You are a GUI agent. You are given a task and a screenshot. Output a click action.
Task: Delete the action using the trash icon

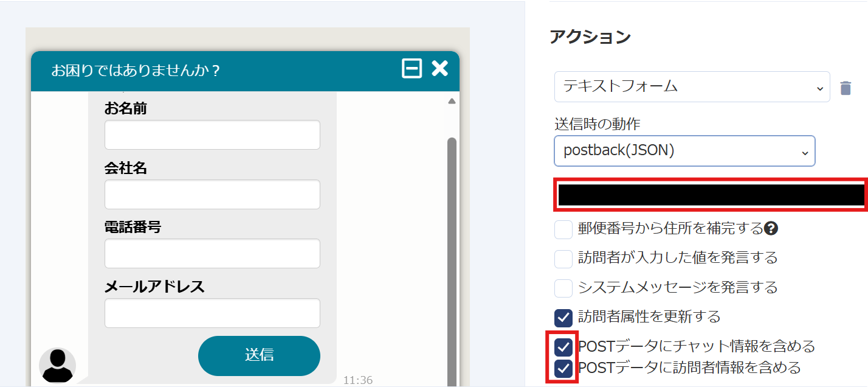click(x=846, y=88)
